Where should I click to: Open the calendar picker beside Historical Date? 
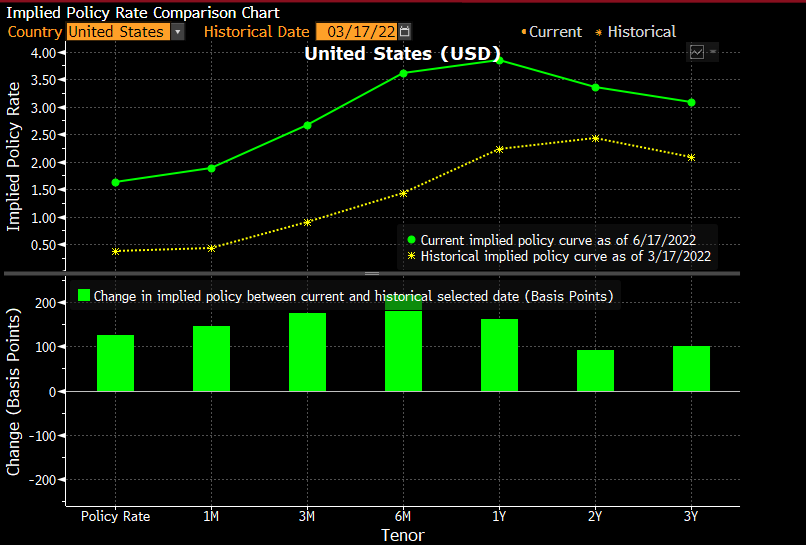(x=404, y=32)
